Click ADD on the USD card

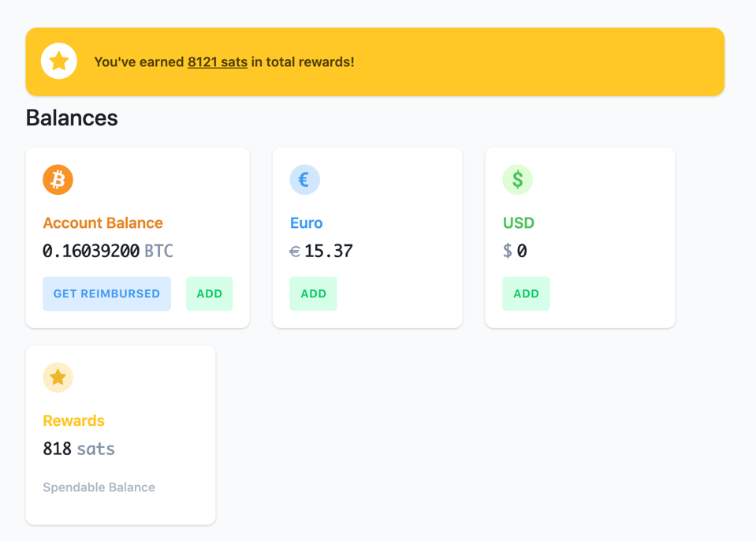point(526,293)
